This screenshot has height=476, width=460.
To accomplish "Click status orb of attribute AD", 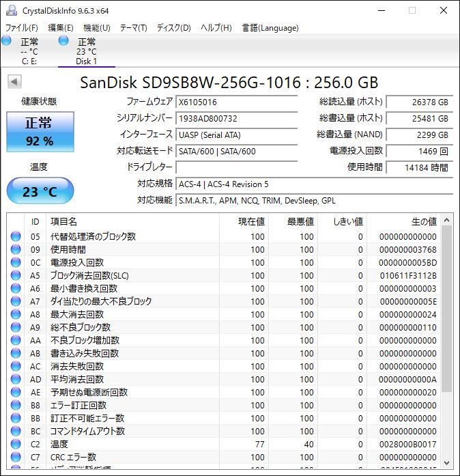I will (x=16, y=379).
